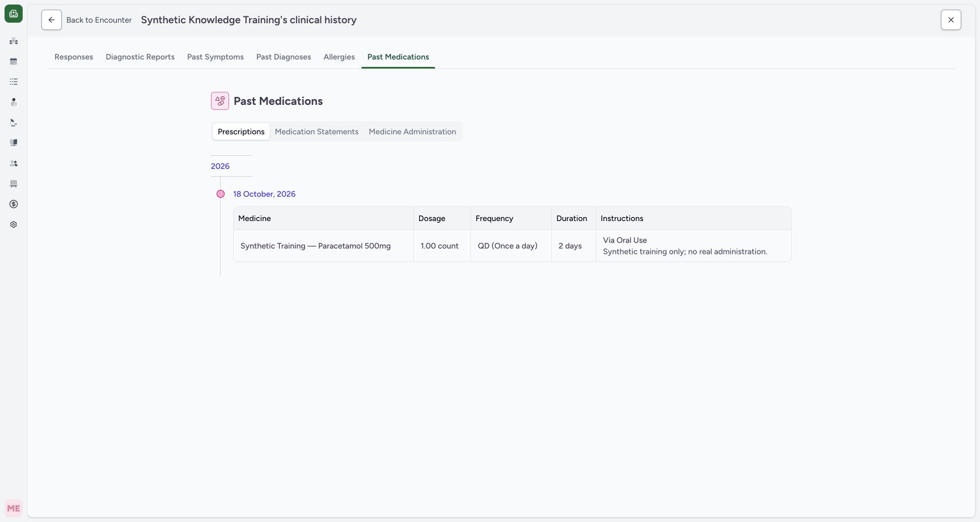
Task: Show Medicine Administration sub-tab
Action: coord(412,131)
